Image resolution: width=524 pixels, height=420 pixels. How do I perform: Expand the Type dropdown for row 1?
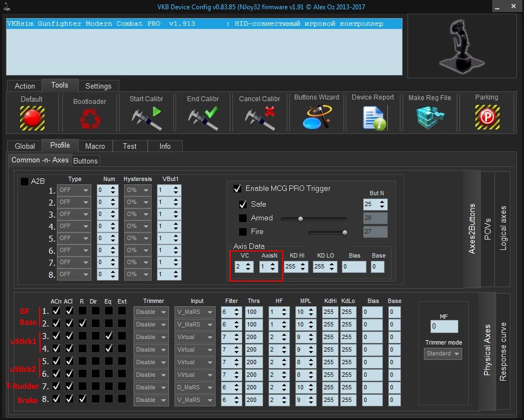click(74, 190)
